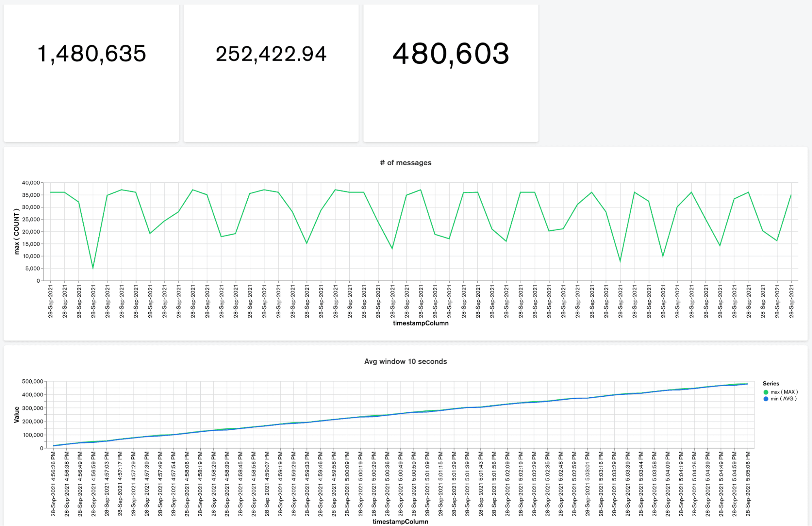Toggle the max ( MAX ) series label
The width and height of the screenshot is (812, 526).
click(784, 392)
